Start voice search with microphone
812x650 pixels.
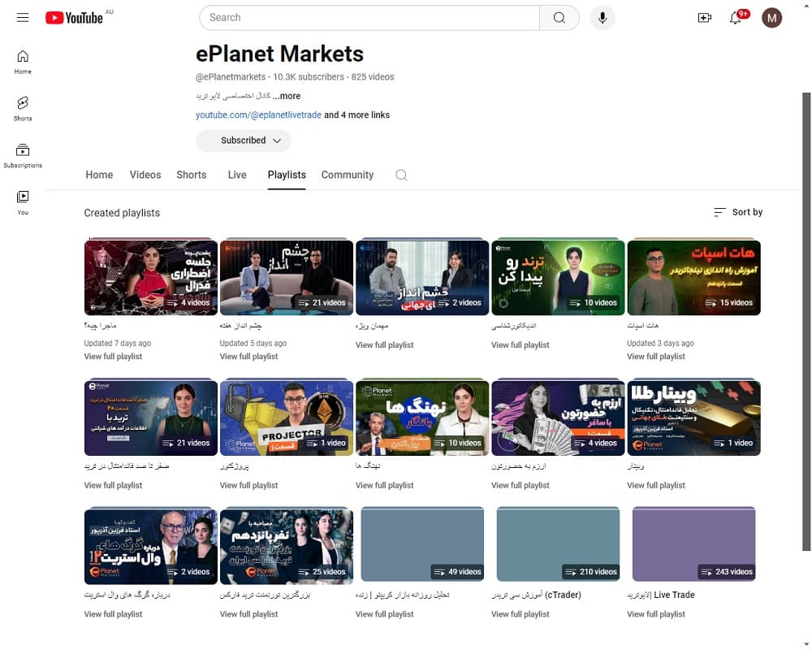coord(602,18)
